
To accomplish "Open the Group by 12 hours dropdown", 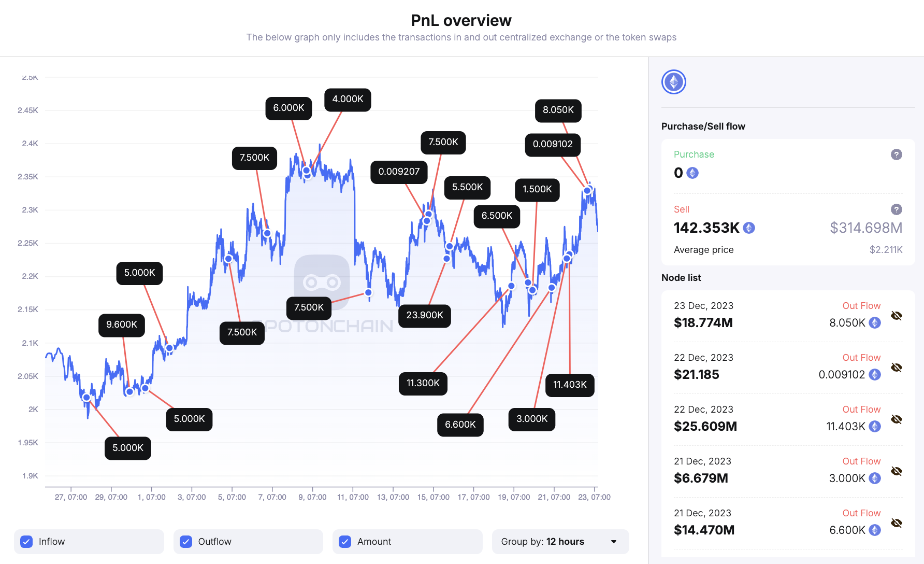I will [560, 542].
